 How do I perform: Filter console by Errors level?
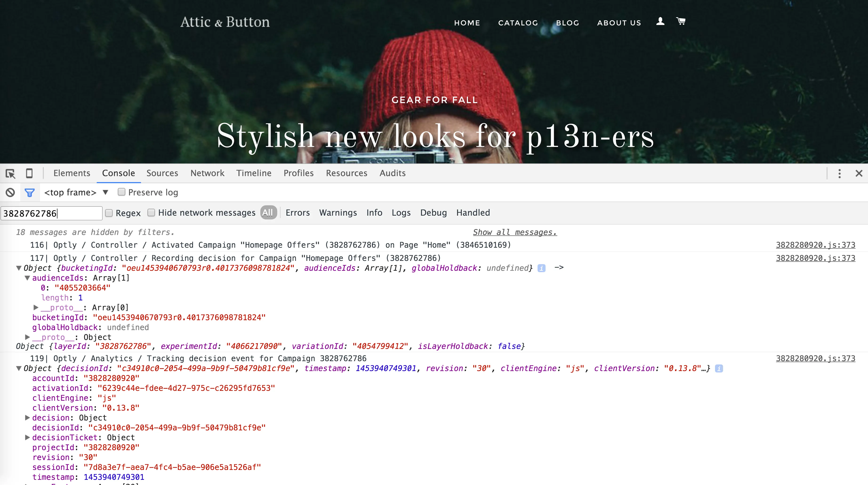[297, 213]
